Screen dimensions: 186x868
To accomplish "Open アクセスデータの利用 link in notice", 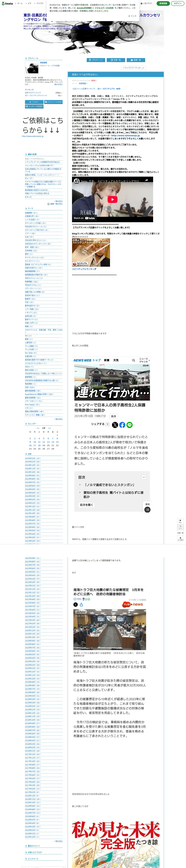I will (x=104, y=8).
